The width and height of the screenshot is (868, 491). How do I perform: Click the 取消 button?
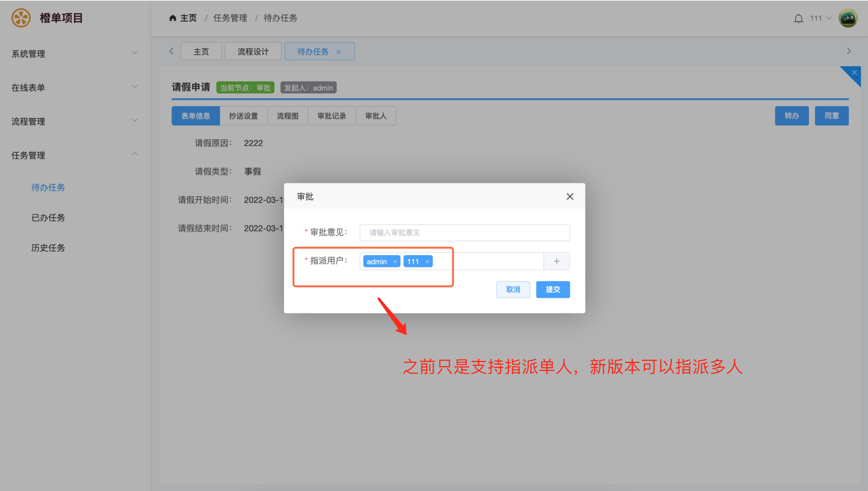point(513,289)
